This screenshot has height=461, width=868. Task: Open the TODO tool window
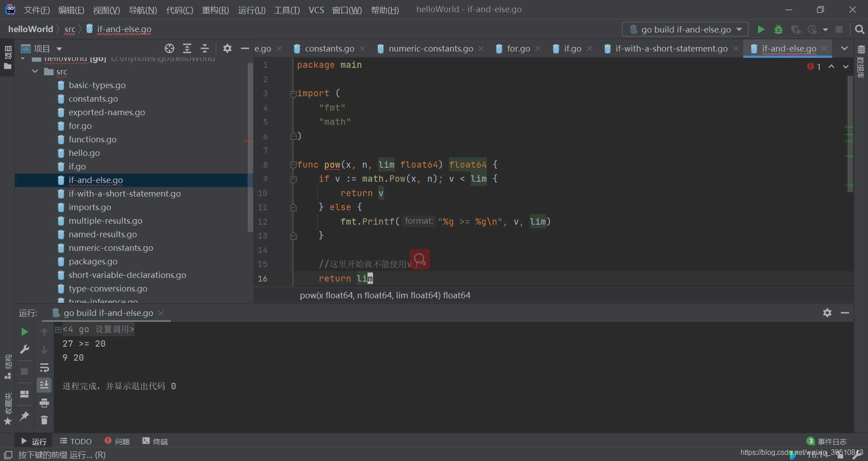pos(76,441)
